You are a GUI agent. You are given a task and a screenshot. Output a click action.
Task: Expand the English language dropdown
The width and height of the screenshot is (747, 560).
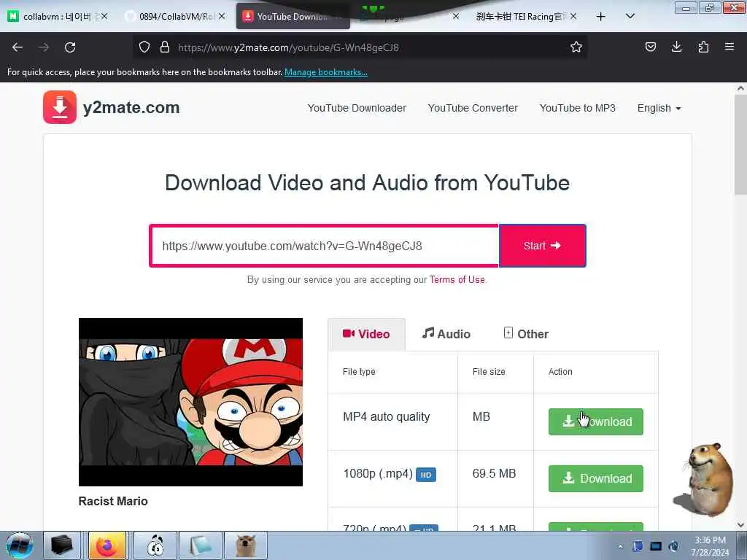tap(659, 108)
